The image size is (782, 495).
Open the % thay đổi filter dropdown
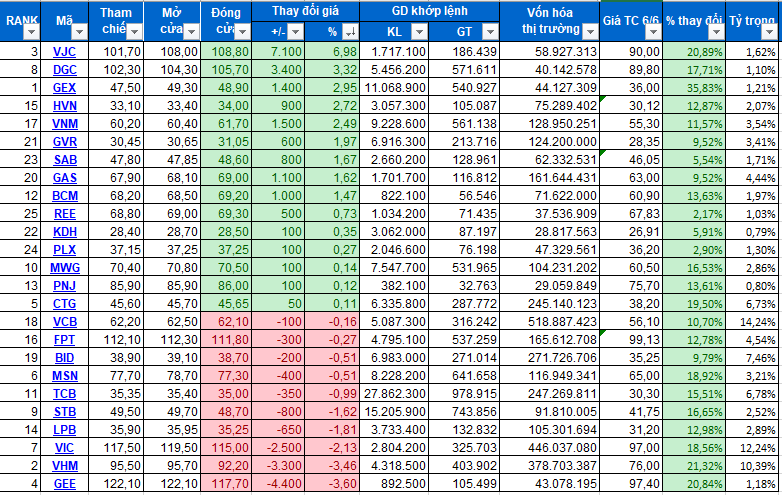click(717, 32)
